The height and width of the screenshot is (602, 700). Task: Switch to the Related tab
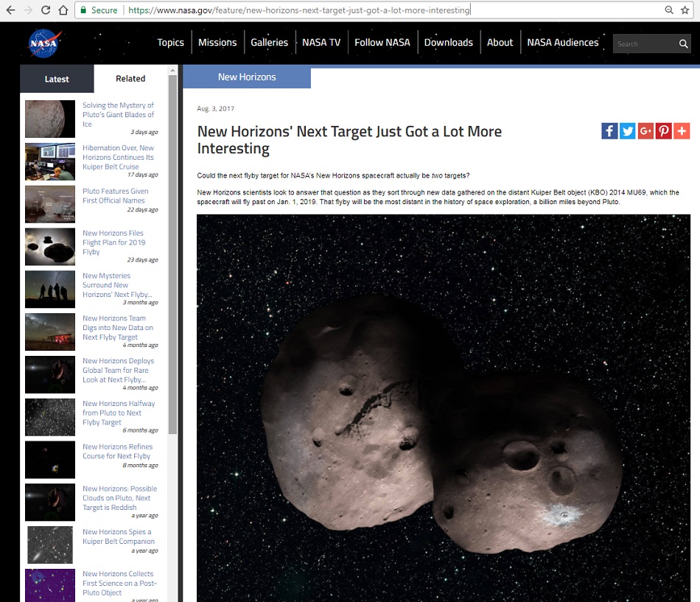pyautogui.click(x=130, y=79)
